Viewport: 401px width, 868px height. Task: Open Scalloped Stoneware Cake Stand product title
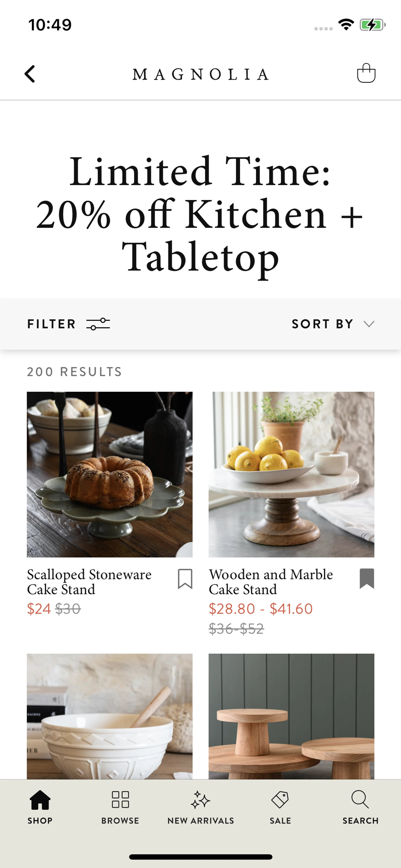pyautogui.click(x=89, y=582)
